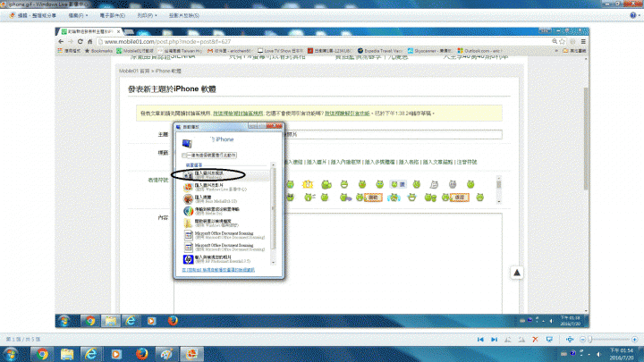Follow the Mobile01 首頁 breadcrumb link
The height and width of the screenshot is (362, 644).
tap(134, 71)
